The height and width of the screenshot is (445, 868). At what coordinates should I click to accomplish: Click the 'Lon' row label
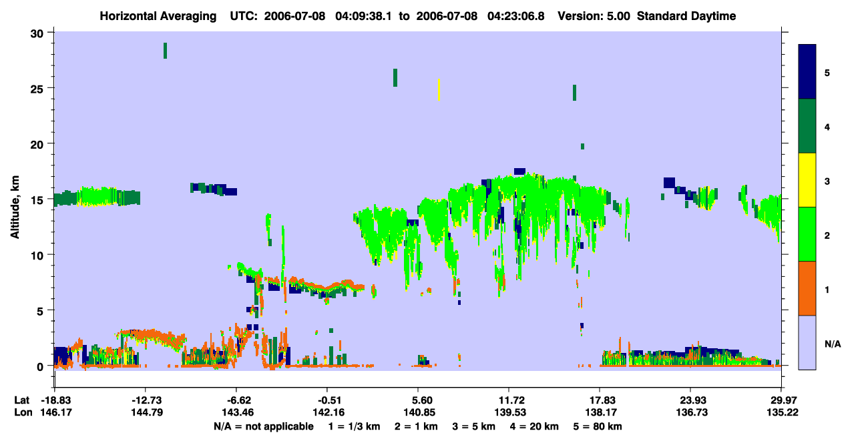tap(23, 412)
